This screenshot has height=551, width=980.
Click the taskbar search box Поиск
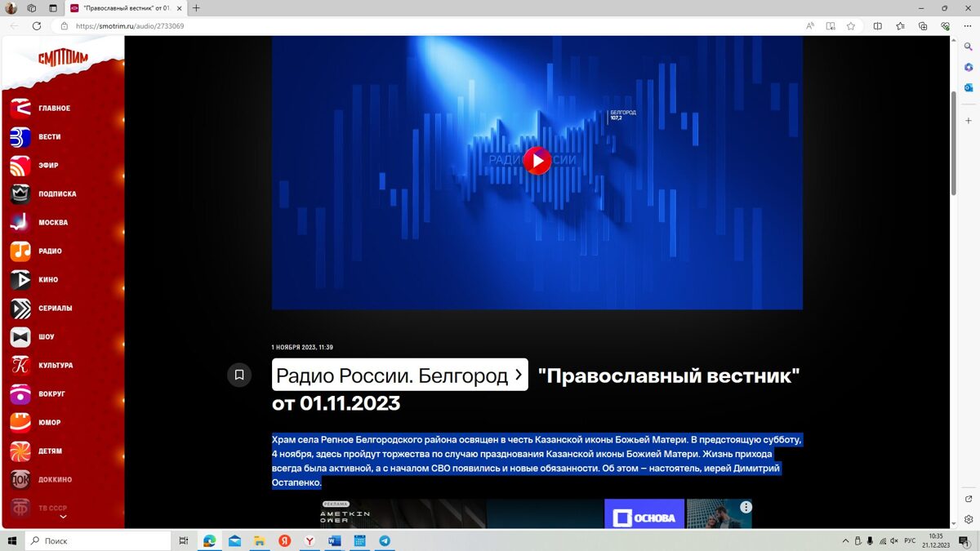pyautogui.click(x=99, y=541)
